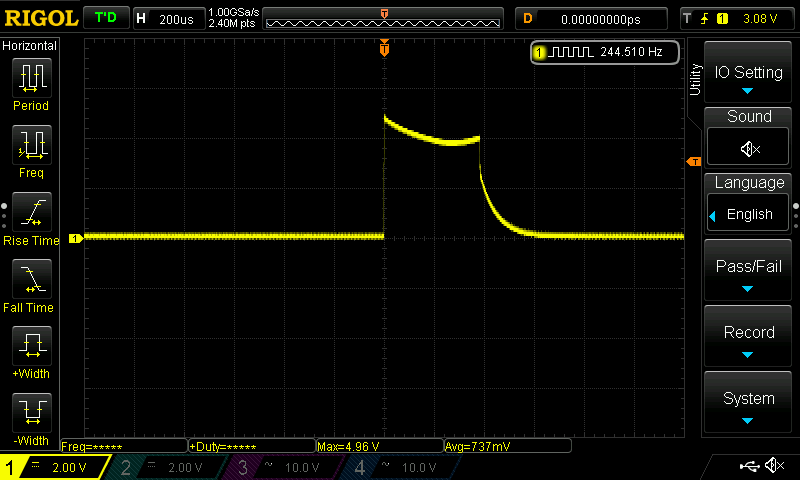Select channel 3 tab

coord(282,467)
